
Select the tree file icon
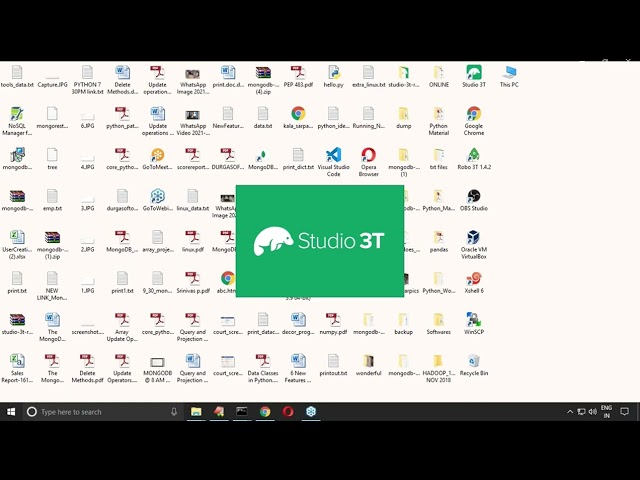pos(52,159)
